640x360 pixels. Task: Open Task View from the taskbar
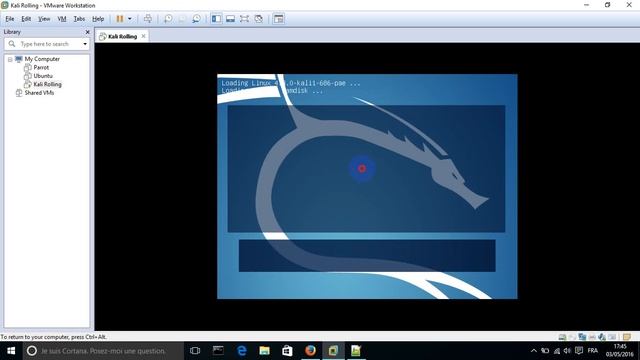[x=195, y=351]
